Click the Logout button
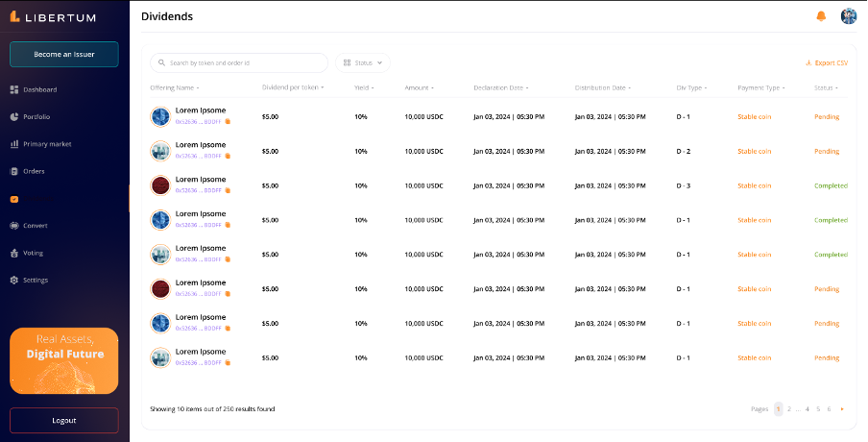Screen dimensions: 868x442 pos(64,420)
